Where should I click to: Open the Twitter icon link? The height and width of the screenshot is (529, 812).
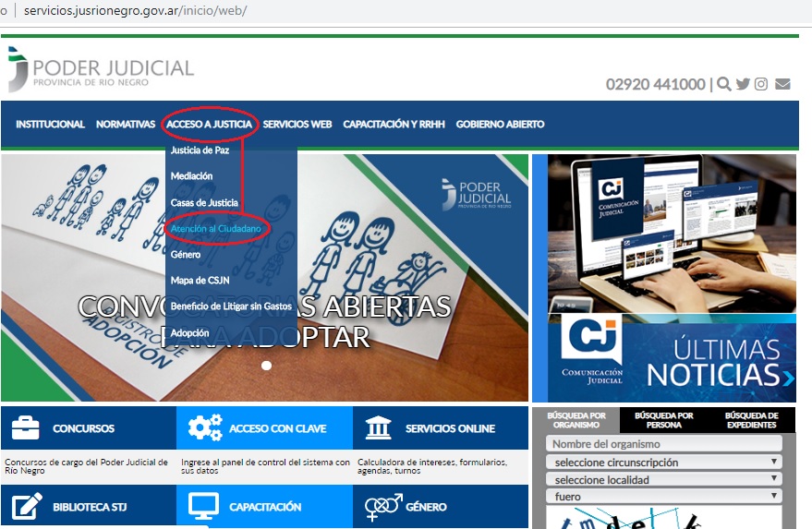coord(743,84)
